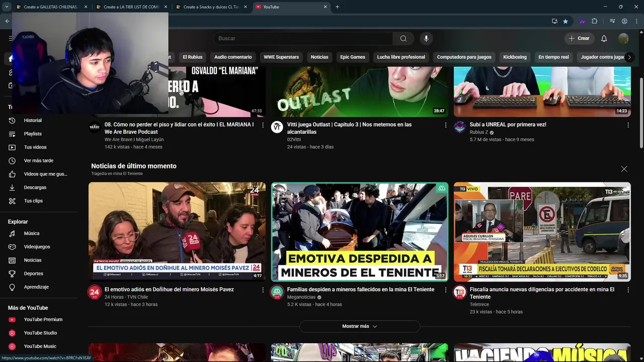
Task: Switch to GALLETAS CHILENAS browser tab
Action: point(50,7)
